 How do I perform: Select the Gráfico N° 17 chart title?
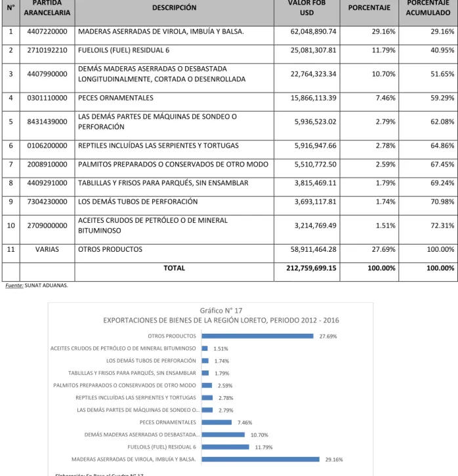click(221, 311)
